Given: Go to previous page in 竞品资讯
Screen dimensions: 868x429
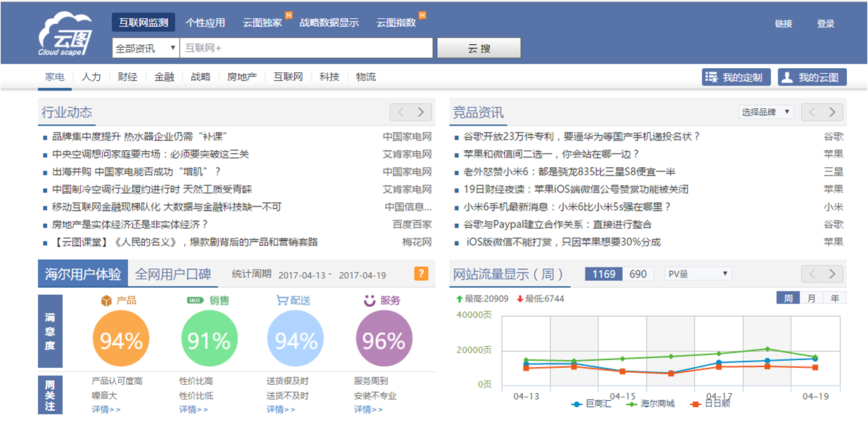Looking at the screenshot, I should (x=812, y=112).
